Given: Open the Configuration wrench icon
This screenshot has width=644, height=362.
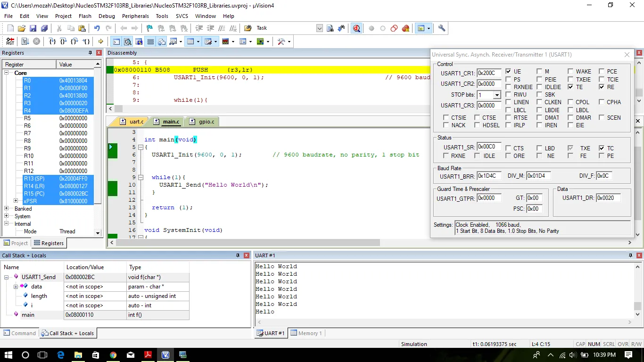Looking at the screenshot, I should pos(442,28).
